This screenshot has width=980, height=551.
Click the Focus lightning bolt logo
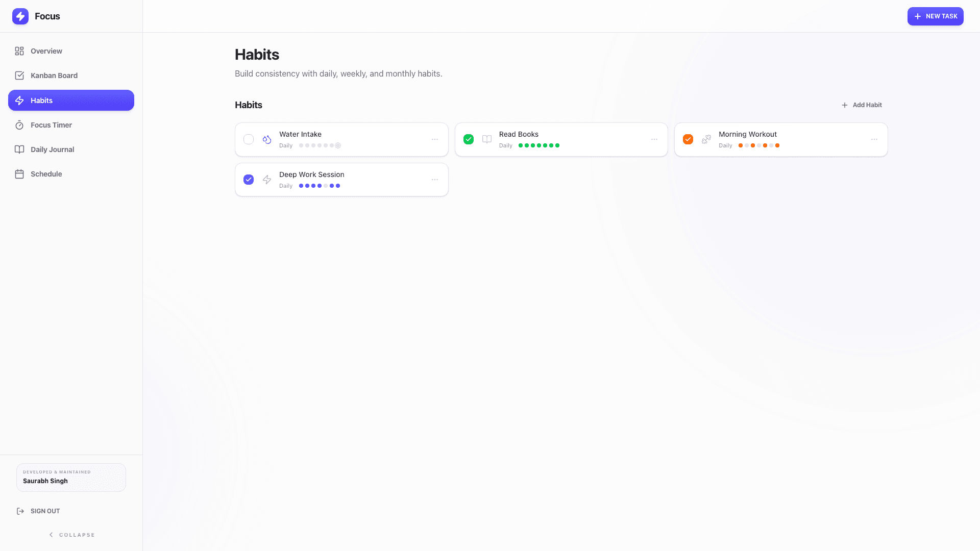(x=20, y=16)
